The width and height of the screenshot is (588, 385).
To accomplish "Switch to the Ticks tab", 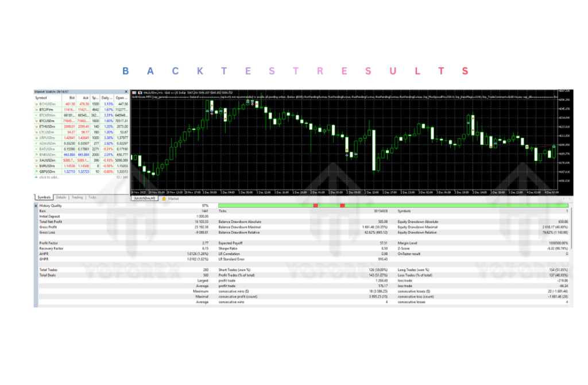I will coord(92,198).
